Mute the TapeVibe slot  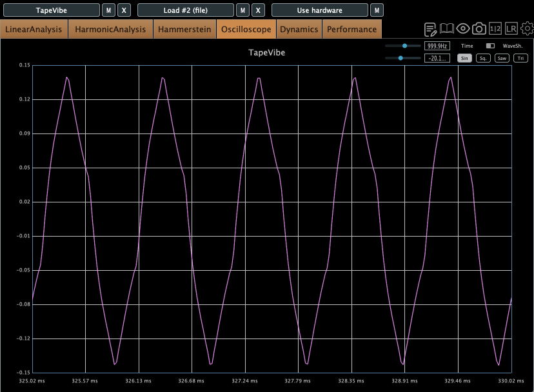pos(109,10)
